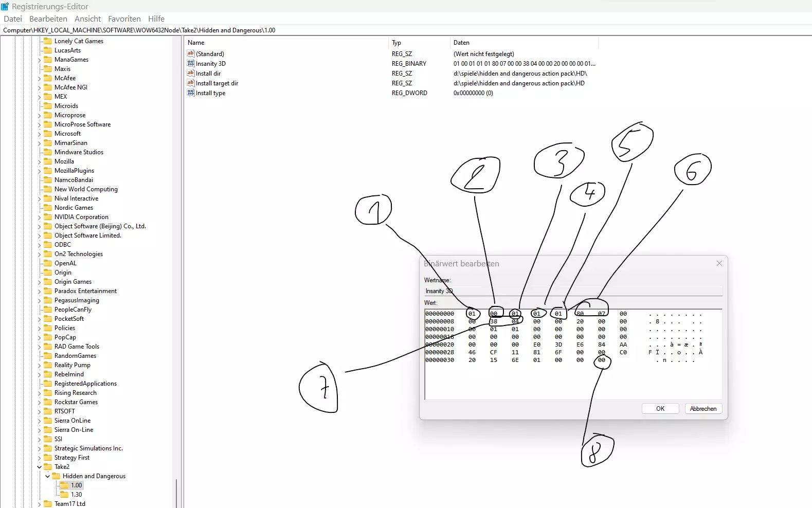Click the 1.00 key folder icon
Image resolution: width=812 pixels, height=508 pixels.
(64, 485)
